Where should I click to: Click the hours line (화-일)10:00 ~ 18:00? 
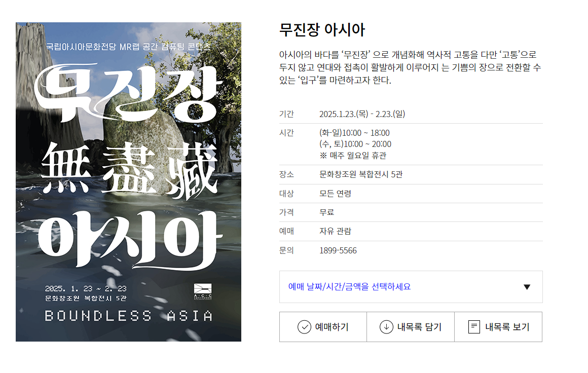(x=354, y=133)
